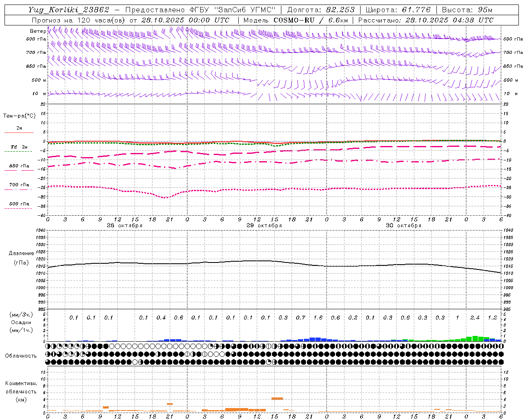This screenshot has width=525, height=420.
Task: Click the latitude value Широта: 61.776
Action: click(398, 10)
